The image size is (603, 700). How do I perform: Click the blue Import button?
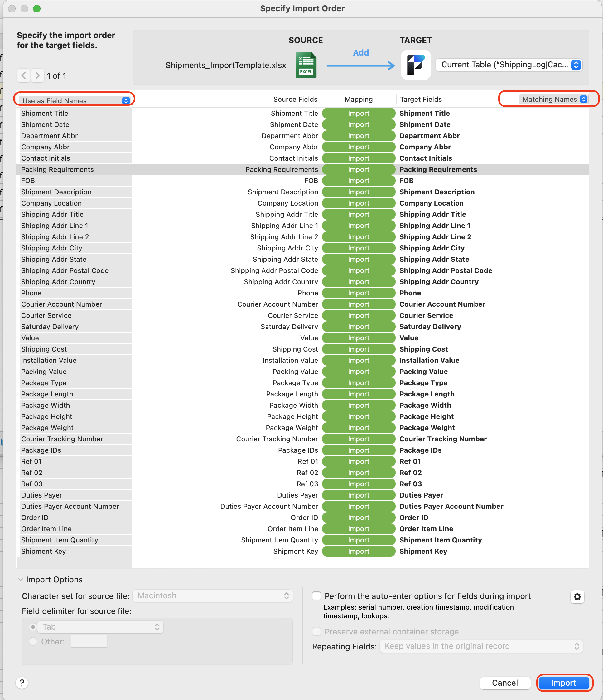[563, 683]
